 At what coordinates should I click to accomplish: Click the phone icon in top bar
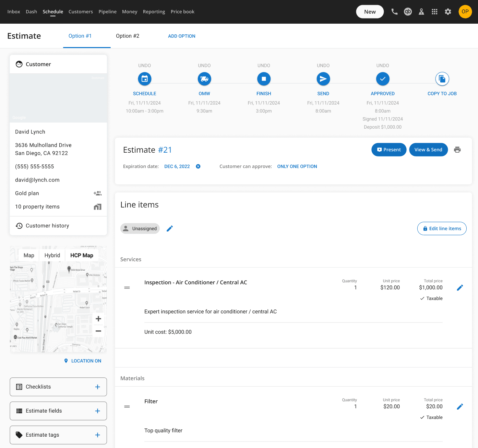click(394, 12)
